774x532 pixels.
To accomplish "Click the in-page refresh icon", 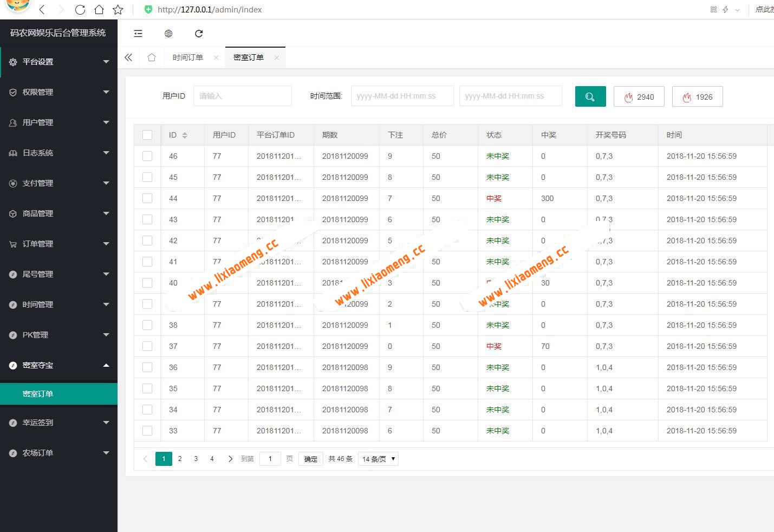I will (199, 34).
